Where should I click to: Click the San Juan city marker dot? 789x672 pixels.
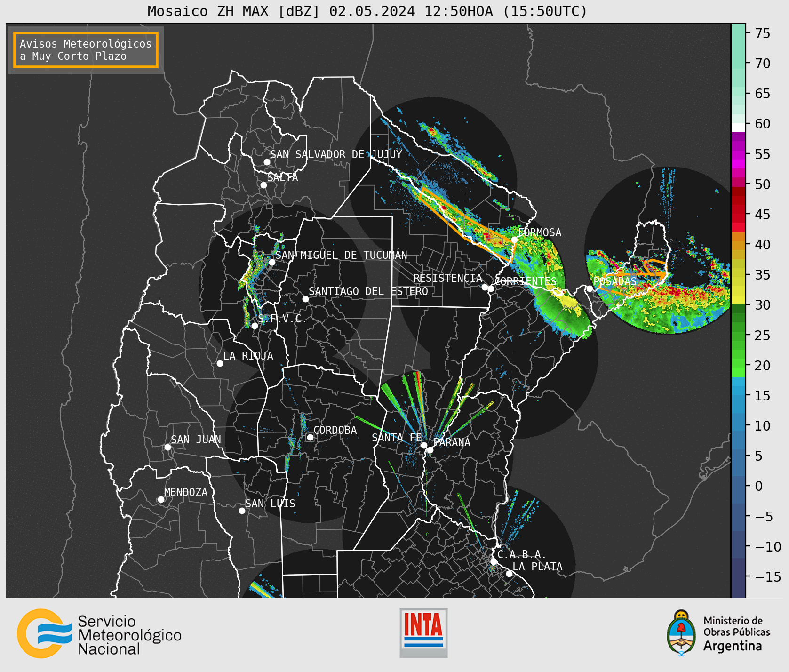click(x=167, y=447)
